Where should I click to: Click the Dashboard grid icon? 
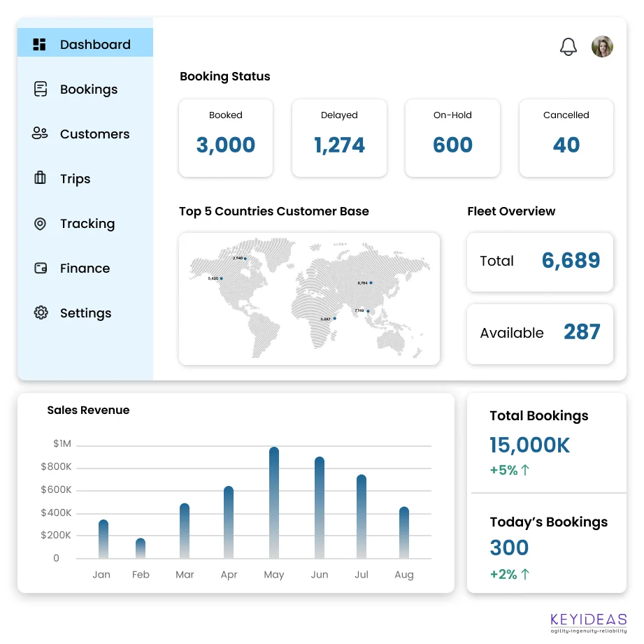pyautogui.click(x=40, y=44)
